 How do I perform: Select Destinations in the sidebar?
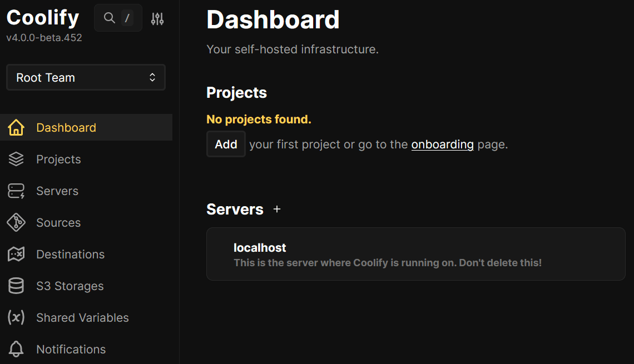70,255
